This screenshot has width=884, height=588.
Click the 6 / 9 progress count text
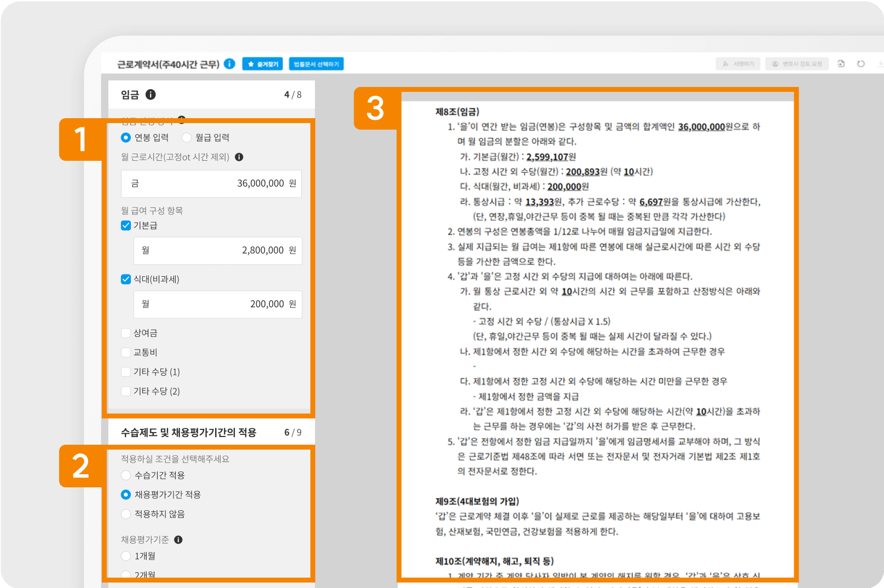pos(293,433)
